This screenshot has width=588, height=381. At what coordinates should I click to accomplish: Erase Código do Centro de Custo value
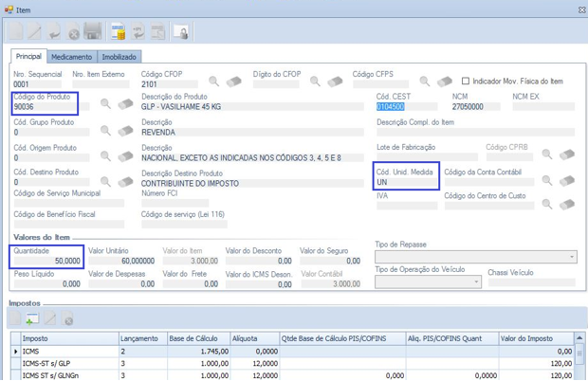pos(567,204)
